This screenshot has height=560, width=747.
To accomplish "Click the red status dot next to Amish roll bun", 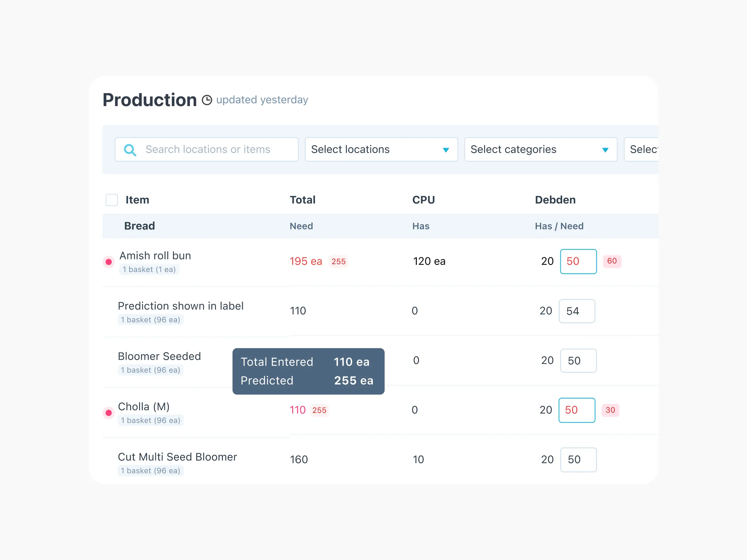I will pyautogui.click(x=108, y=261).
